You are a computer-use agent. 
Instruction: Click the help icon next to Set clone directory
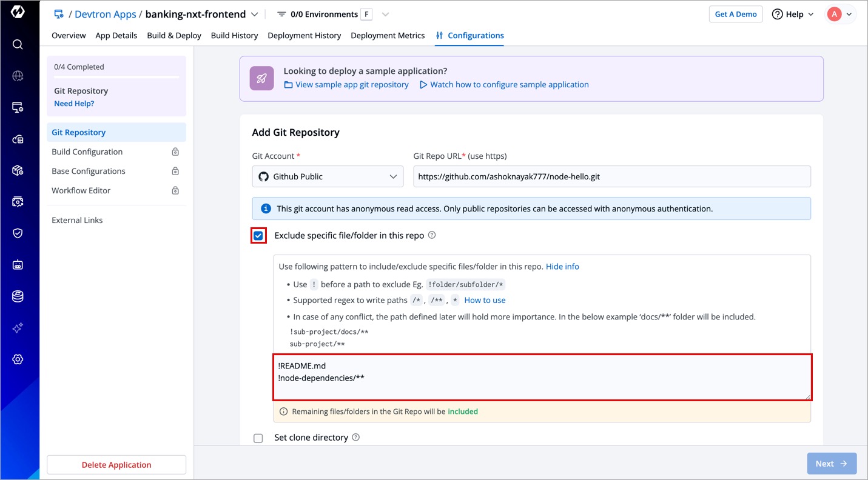click(x=356, y=437)
